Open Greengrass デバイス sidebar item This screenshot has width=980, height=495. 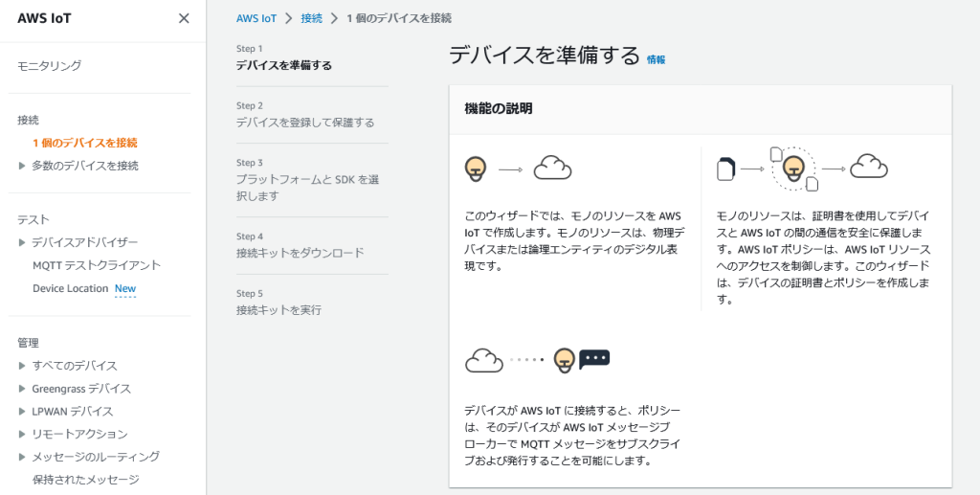pyautogui.click(x=81, y=389)
